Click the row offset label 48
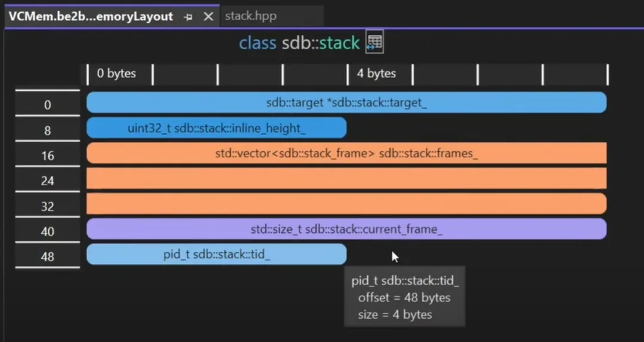 [x=48, y=257]
